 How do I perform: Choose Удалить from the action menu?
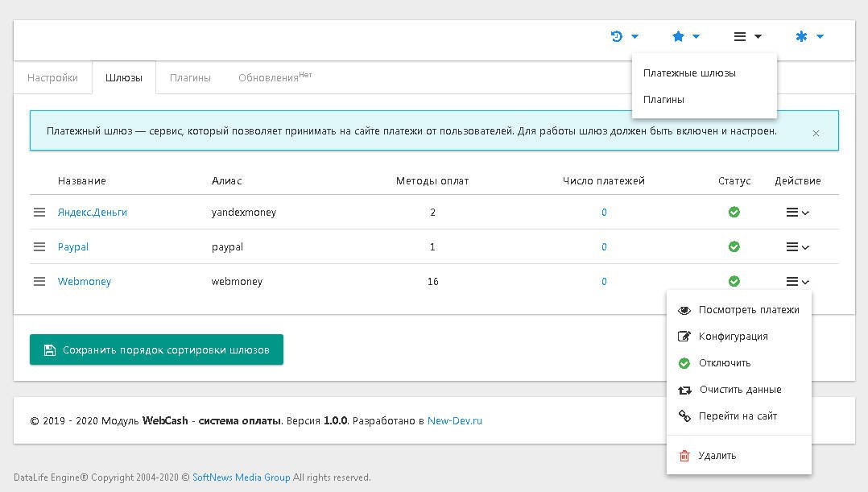[739, 456]
